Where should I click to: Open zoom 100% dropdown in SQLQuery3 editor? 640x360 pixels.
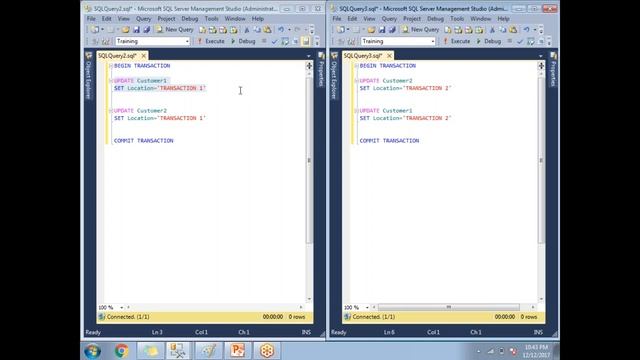367,307
